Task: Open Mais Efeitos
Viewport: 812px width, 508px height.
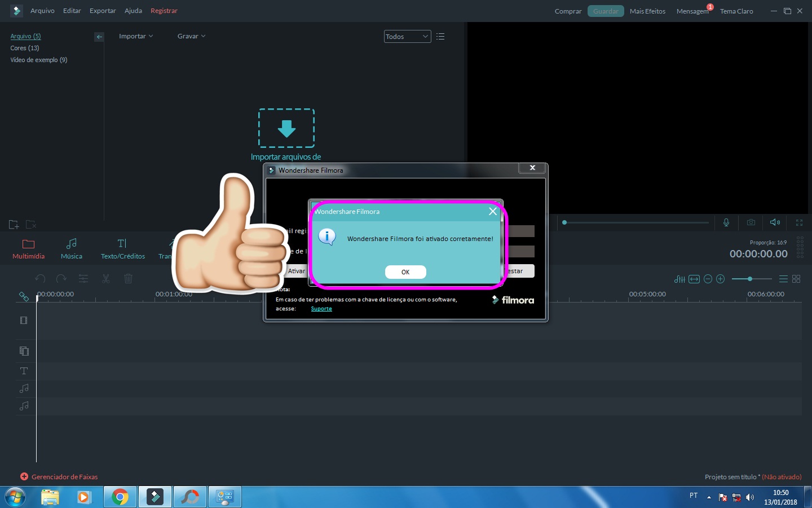Action: (647, 11)
